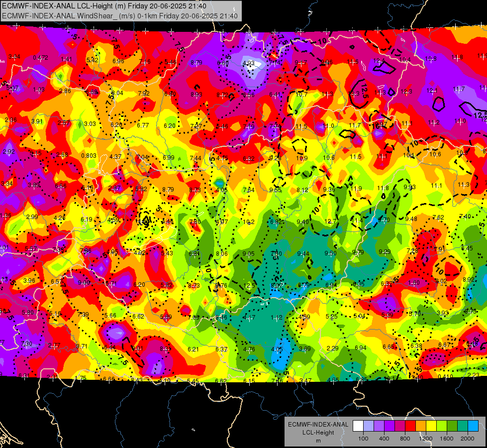
Task: Click the sky blue legend swatch
Action: 473,426
